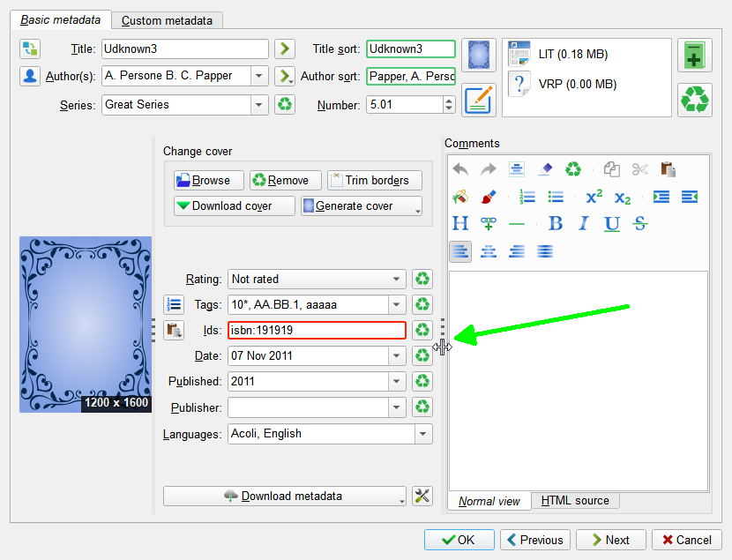Select Basic metadata tab
Screen dimensions: 732x560
[61, 20]
